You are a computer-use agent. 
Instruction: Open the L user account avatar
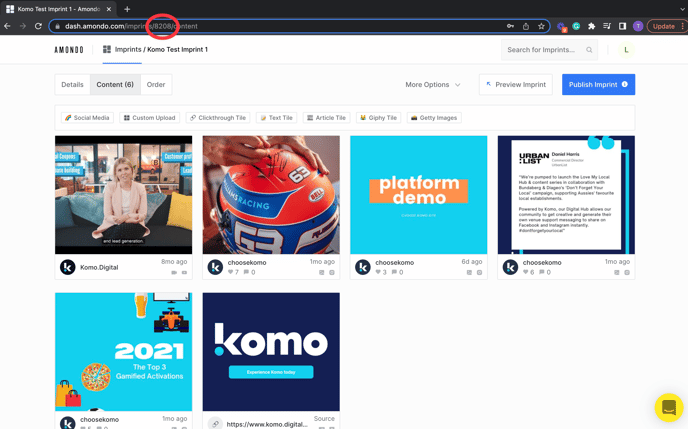626,50
